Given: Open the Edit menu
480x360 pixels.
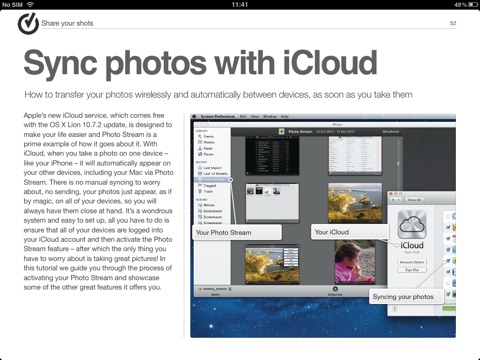Looking at the screenshot, I should point(243,116).
